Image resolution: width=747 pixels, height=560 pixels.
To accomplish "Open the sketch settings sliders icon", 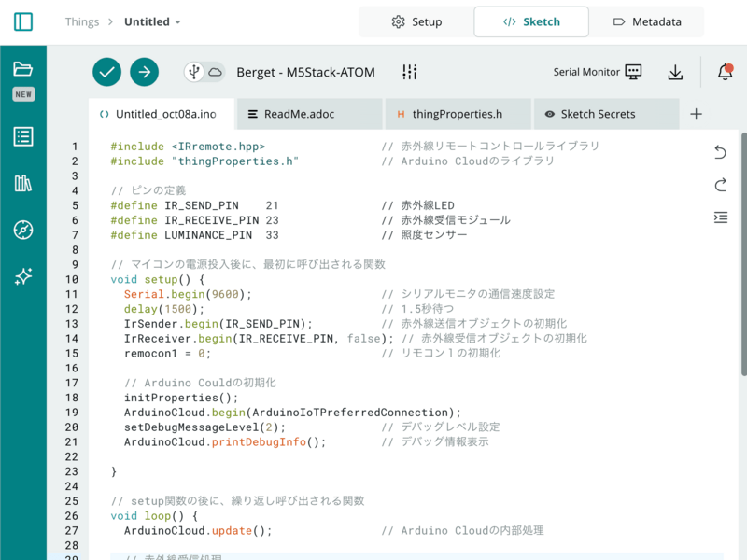I will point(409,72).
